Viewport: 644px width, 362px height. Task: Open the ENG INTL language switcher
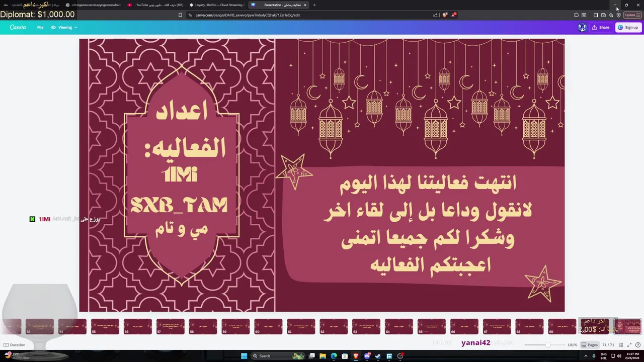(604, 356)
